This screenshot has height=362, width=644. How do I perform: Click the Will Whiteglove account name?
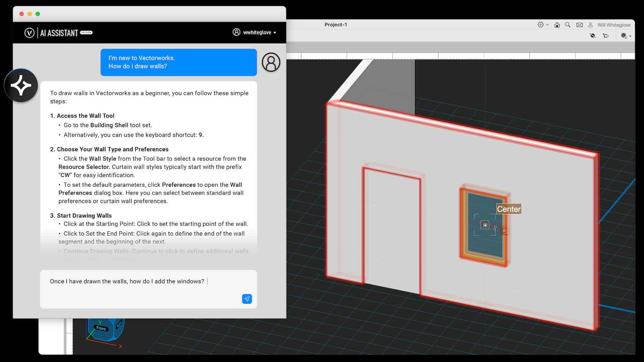614,25
